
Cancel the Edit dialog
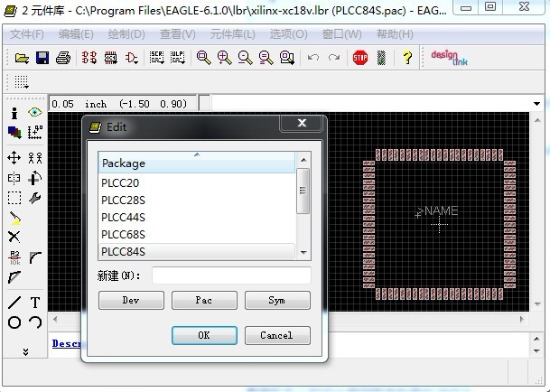(x=277, y=335)
